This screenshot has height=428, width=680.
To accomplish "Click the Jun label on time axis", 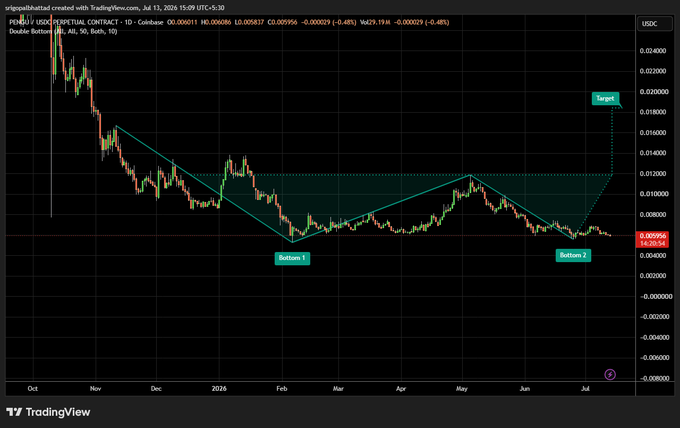I will click(525, 389).
